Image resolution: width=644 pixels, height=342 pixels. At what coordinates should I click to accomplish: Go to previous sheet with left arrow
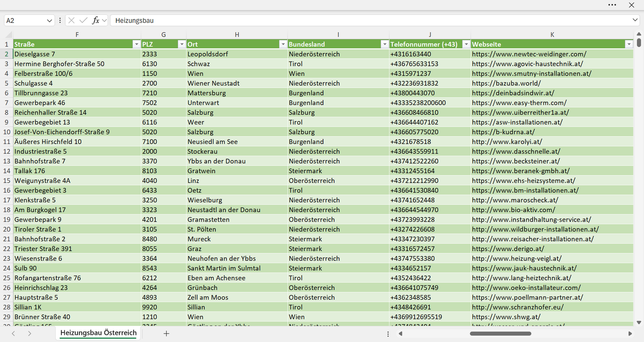pyautogui.click(x=13, y=333)
